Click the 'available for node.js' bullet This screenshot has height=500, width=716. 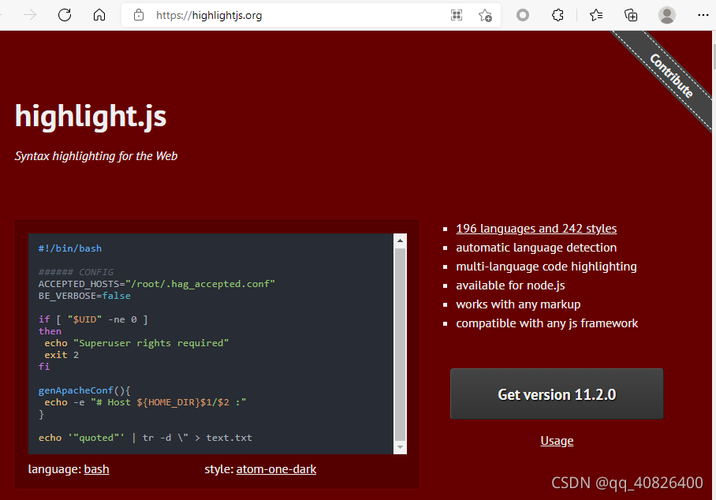click(x=510, y=285)
